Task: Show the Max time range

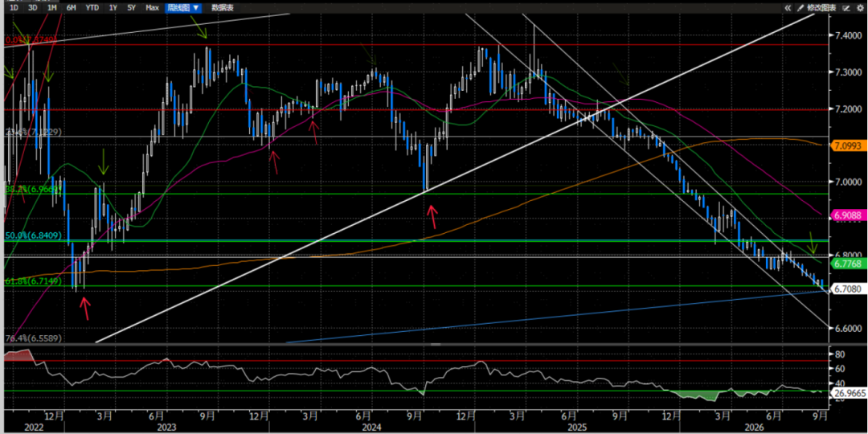Action: [152, 8]
